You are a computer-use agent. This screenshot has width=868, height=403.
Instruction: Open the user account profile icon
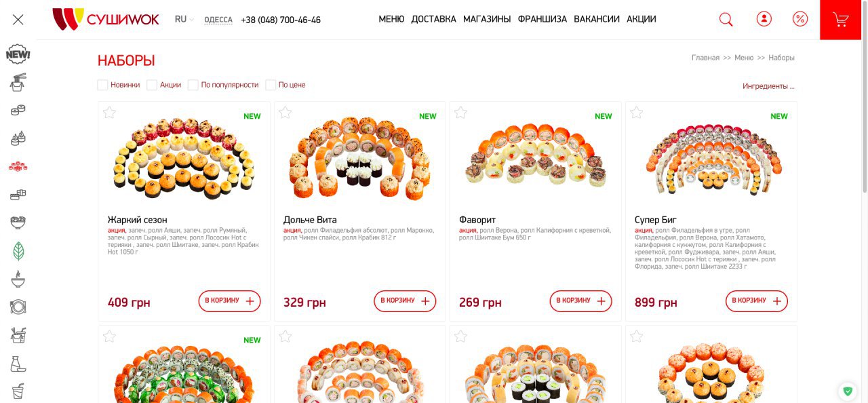pyautogui.click(x=764, y=19)
